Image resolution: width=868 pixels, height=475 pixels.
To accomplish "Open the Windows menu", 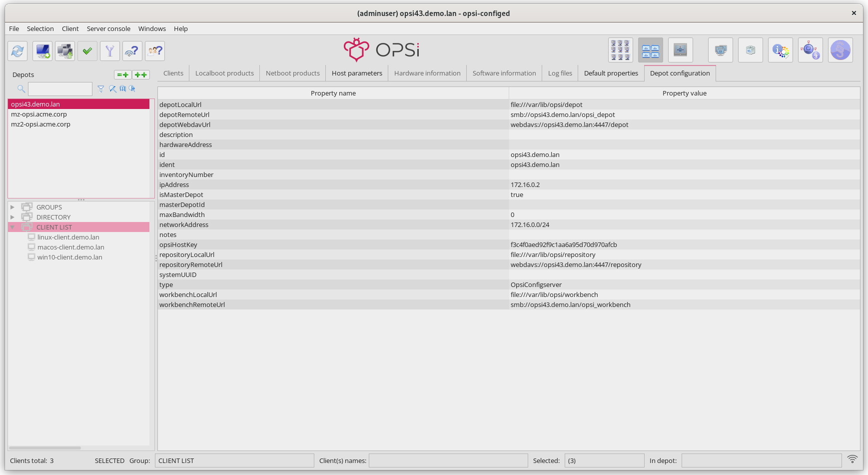I will [152, 28].
